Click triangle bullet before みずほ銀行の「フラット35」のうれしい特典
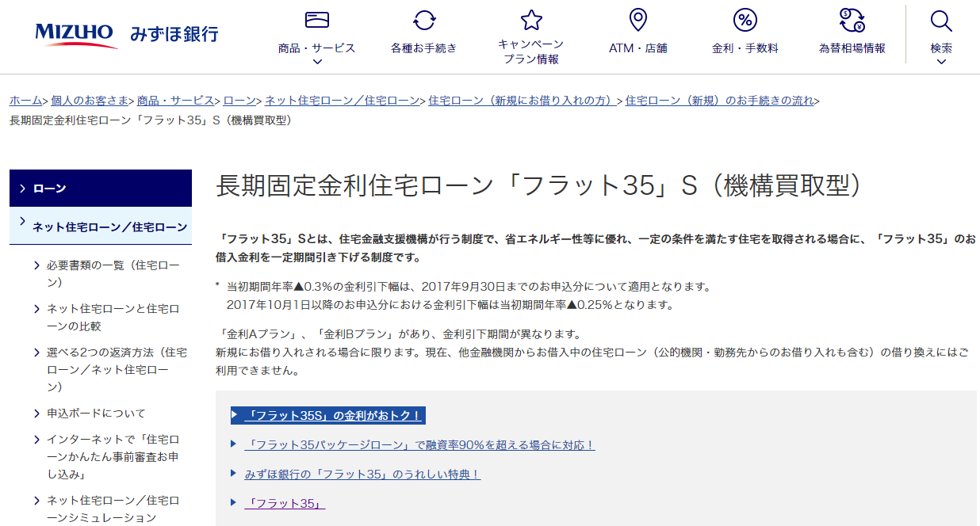Viewport: 980px width, 526px height. tap(234, 473)
